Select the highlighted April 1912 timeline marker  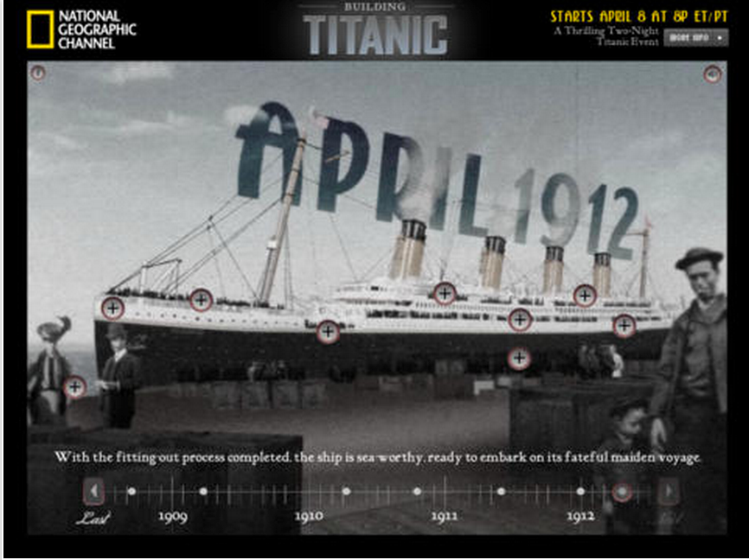click(x=622, y=491)
